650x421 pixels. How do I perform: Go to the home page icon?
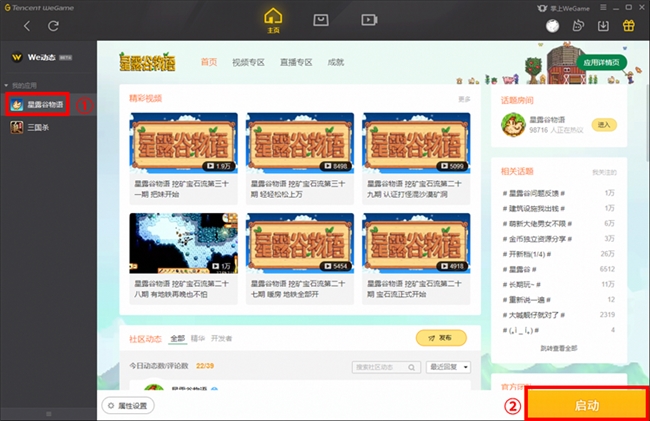tap(273, 21)
